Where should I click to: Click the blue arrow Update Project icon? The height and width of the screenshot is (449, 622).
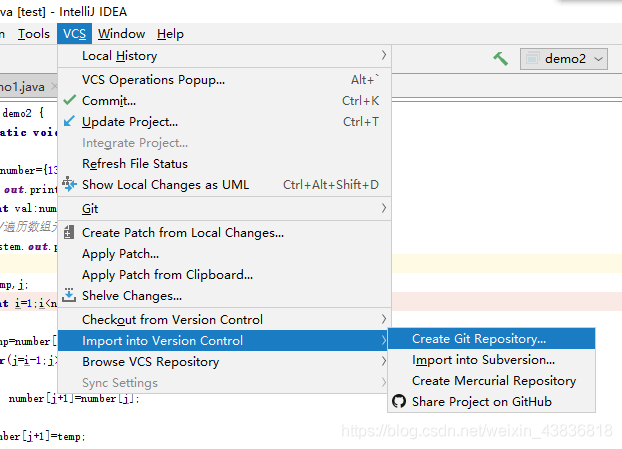[x=69, y=121]
